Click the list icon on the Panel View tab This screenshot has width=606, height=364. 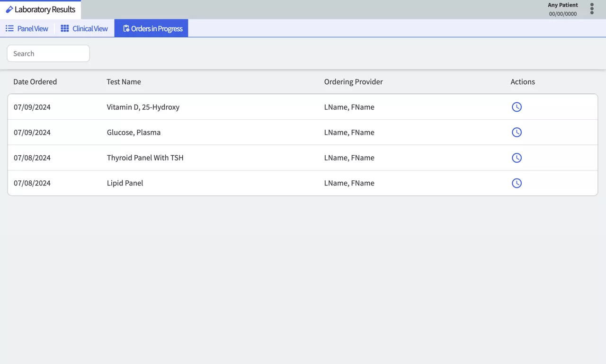pyautogui.click(x=9, y=28)
